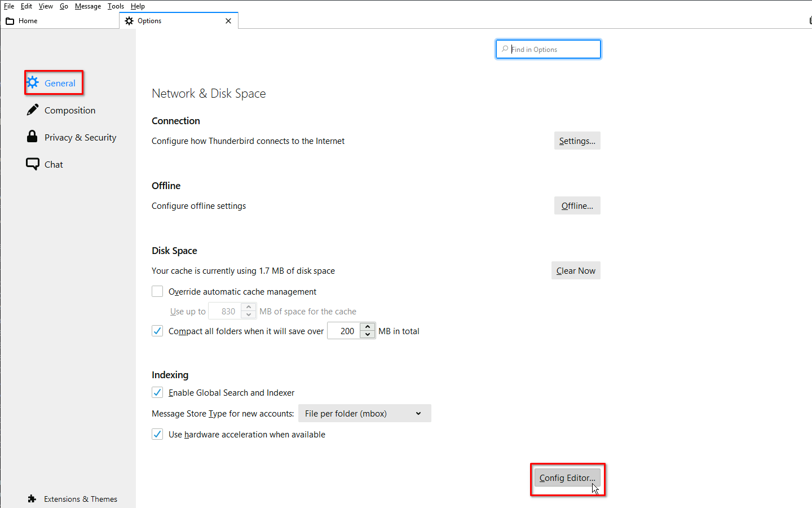
Task: Disable Global Search and Indexer
Action: (157, 392)
